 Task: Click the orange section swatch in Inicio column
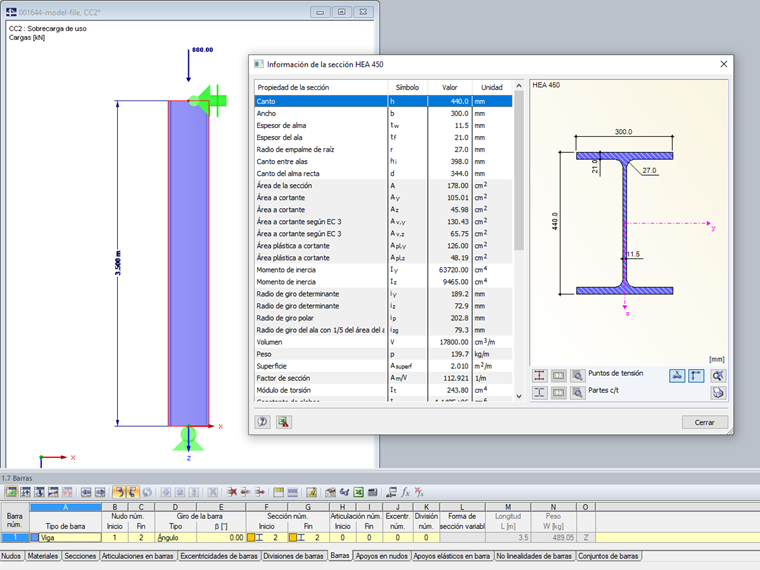251,538
